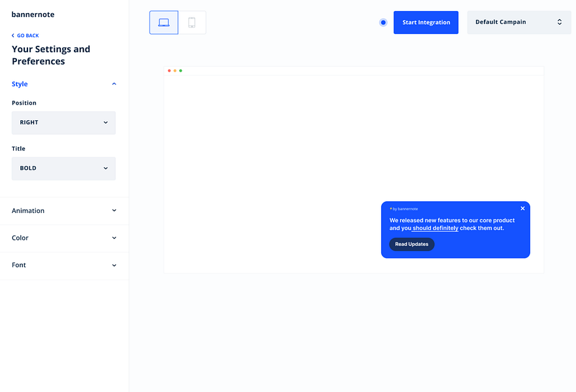Expand the Color section
Viewport: 576px width, 392px height.
tap(64, 238)
